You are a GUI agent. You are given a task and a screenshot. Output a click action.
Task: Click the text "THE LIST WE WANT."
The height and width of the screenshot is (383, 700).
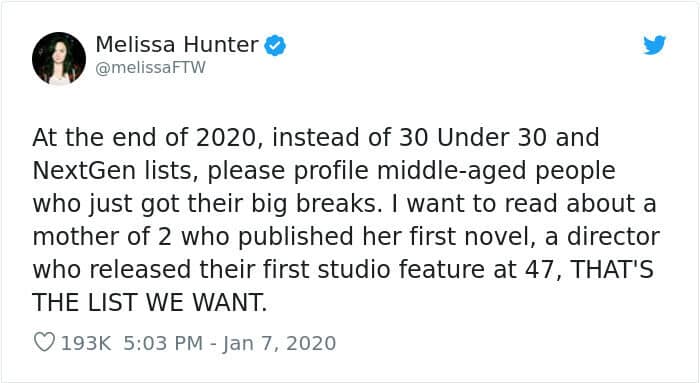click(150, 302)
